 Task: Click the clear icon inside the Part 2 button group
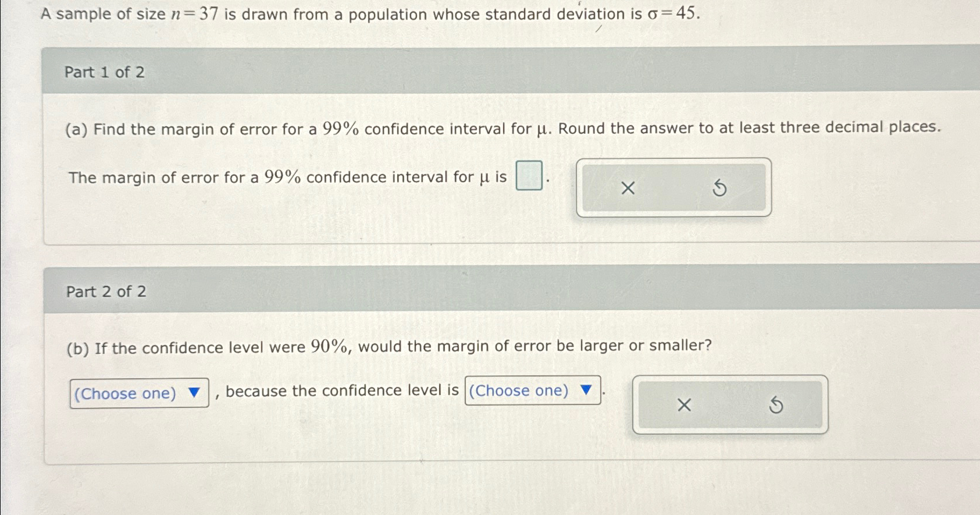[683, 405]
